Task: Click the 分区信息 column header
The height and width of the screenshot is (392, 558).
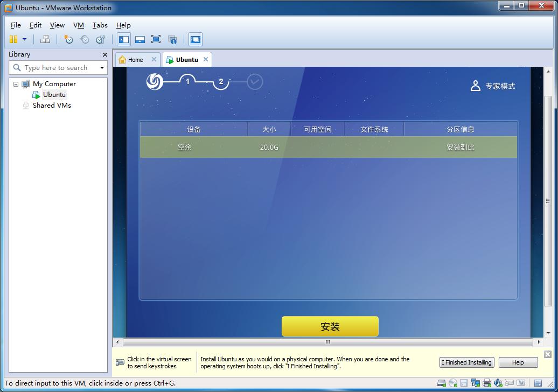Action: pyautogui.click(x=461, y=129)
